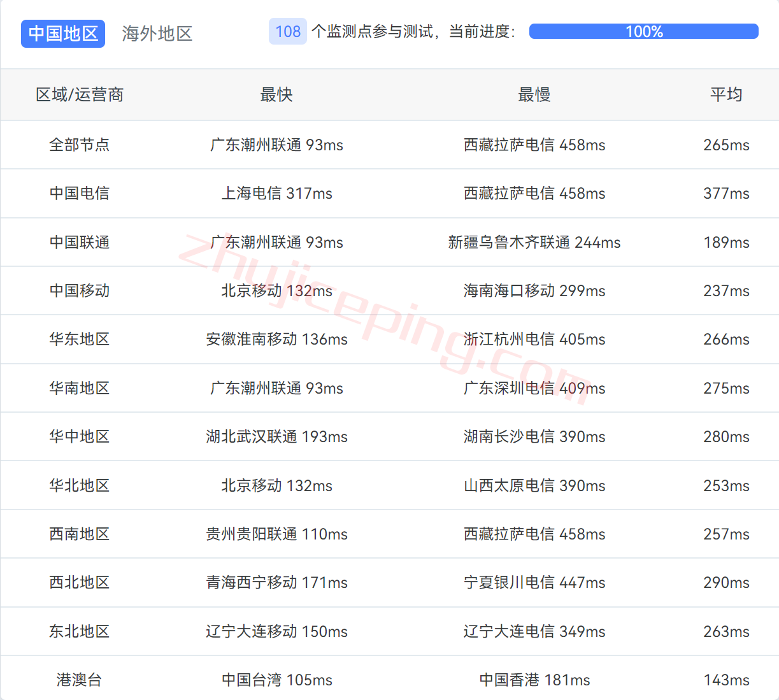Click the 平均 column header
Viewport: 779px width, 700px height.
(726, 95)
